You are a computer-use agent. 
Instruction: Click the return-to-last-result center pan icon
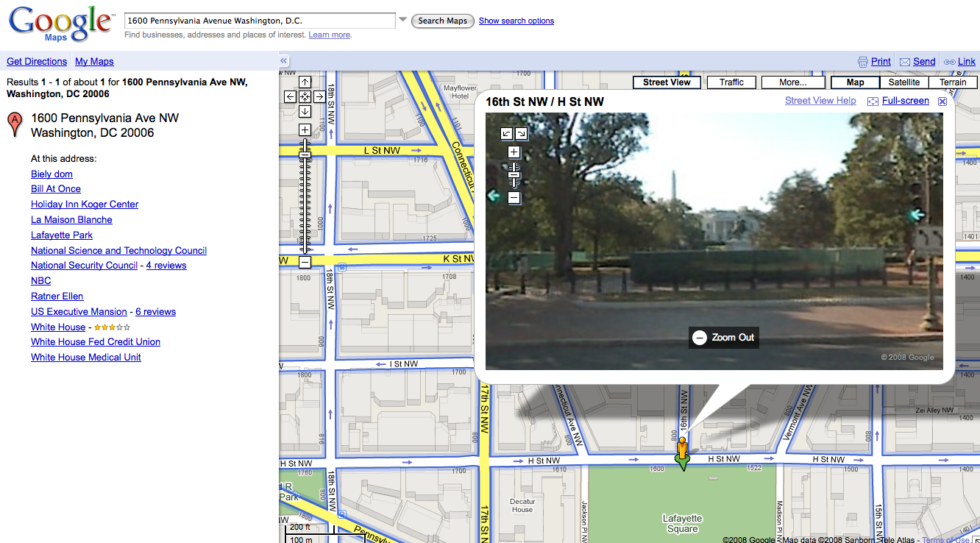(x=305, y=96)
